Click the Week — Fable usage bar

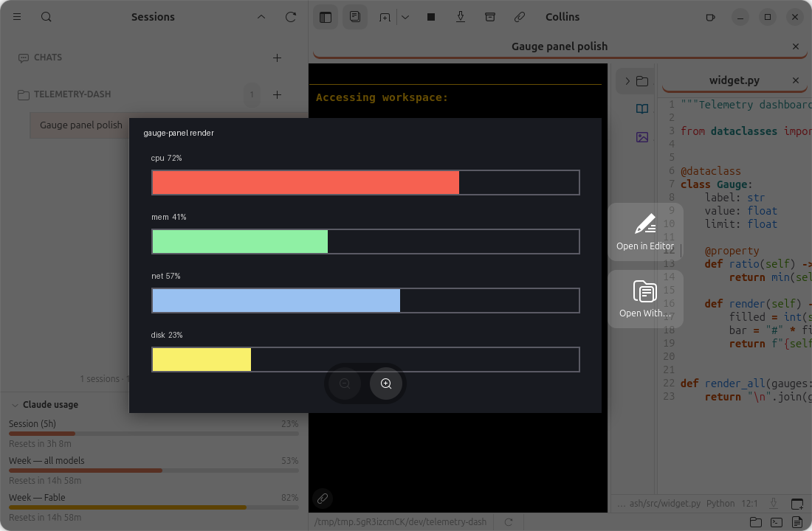coord(154,507)
